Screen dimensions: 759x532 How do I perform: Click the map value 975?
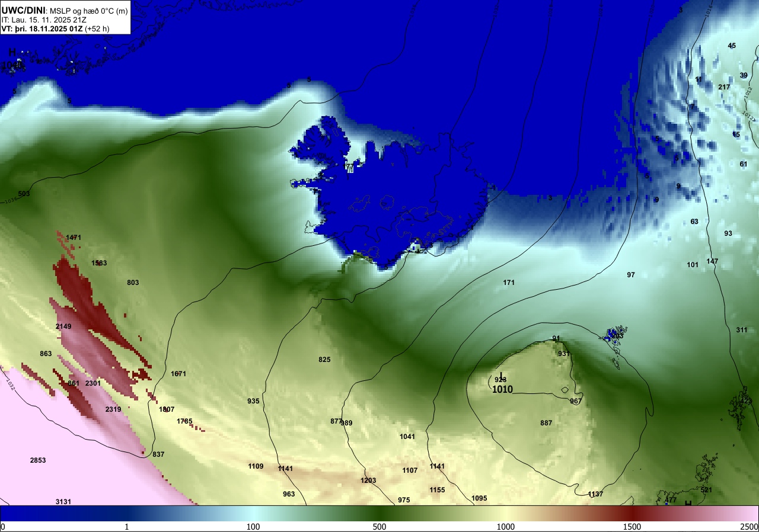coord(404,500)
